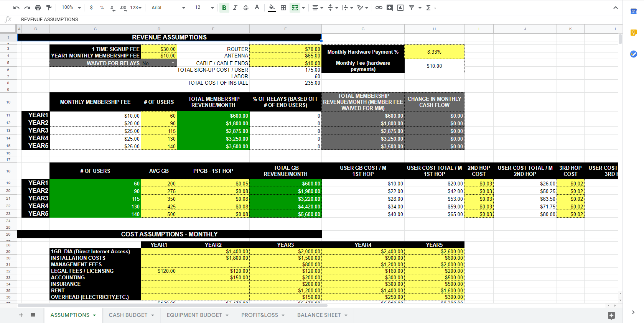Toggle italic formatting

[x=235, y=8]
